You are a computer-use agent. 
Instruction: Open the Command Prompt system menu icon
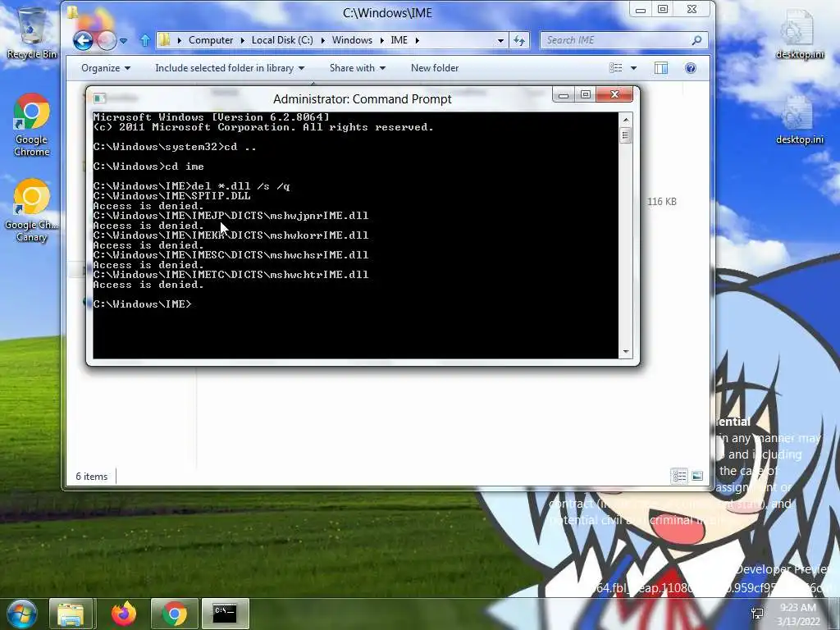tap(99, 98)
